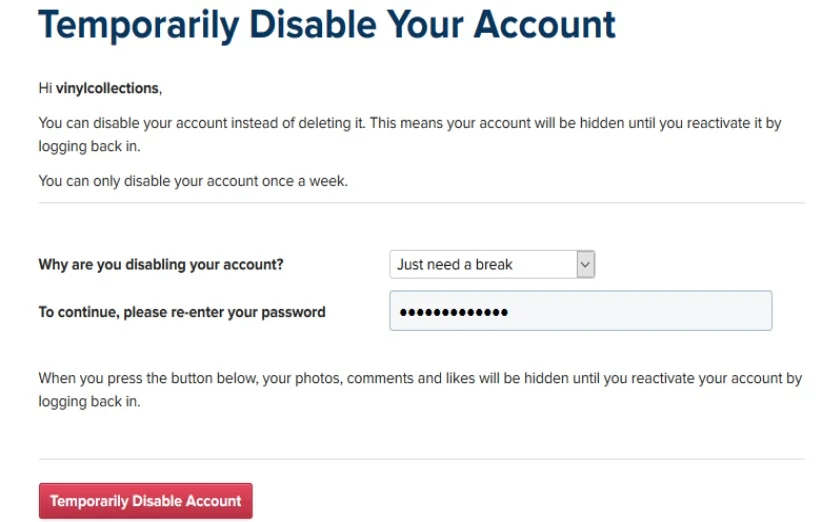Click the once a week notice text

193,181
